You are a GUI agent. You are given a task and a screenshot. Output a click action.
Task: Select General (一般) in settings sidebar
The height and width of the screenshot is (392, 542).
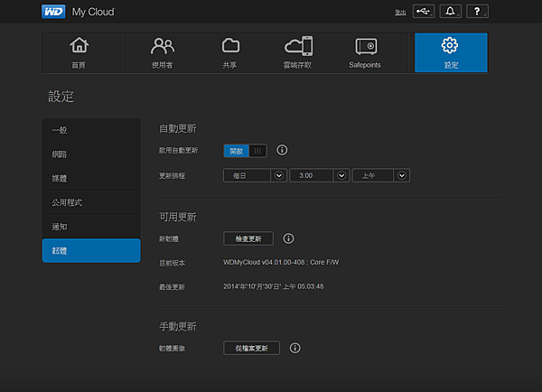pos(91,130)
